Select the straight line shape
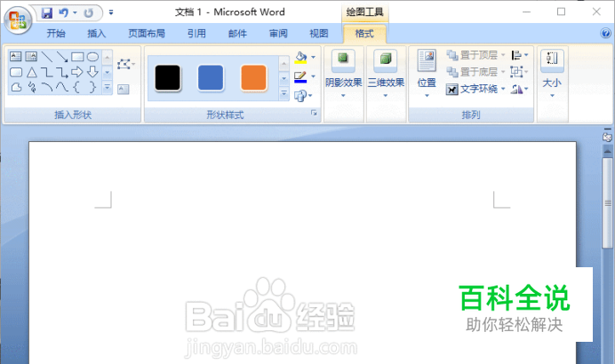The width and height of the screenshot is (615, 364). [47, 57]
